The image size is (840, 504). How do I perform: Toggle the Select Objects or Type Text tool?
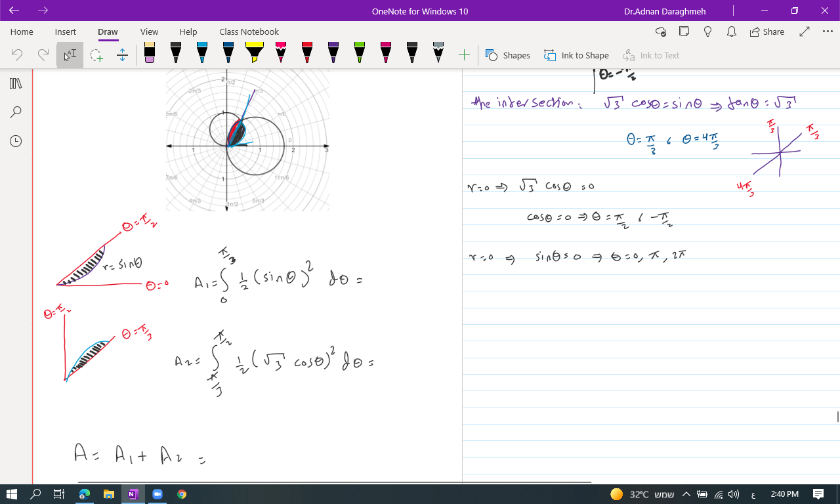[70, 55]
